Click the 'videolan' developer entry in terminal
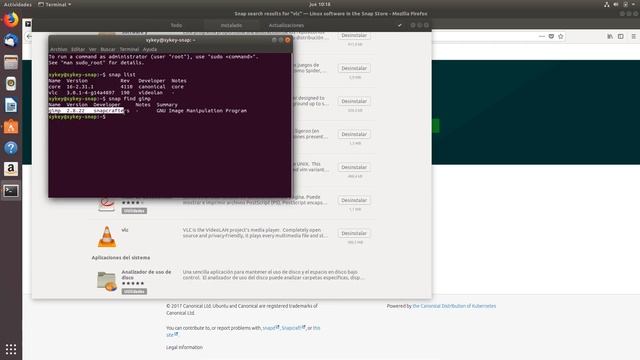This screenshot has height=360, width=640. (150, 93)
